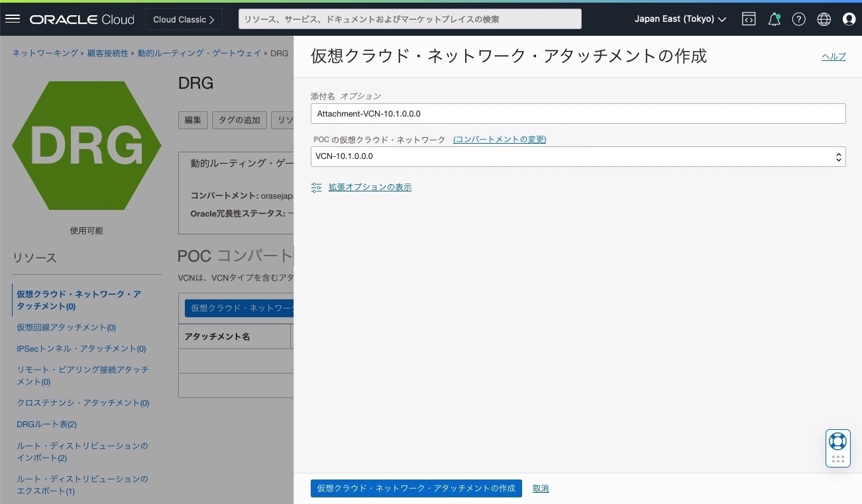The height and width of the screenshot is (504, 862).
Task: Click コンパートメントの変更 link
Action: 500,140
